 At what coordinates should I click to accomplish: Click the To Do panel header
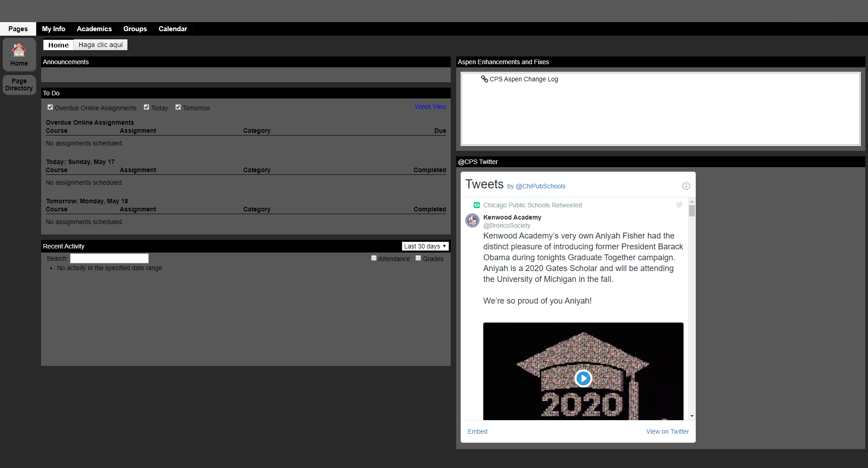pyautogui.click(x=246, y=93)
